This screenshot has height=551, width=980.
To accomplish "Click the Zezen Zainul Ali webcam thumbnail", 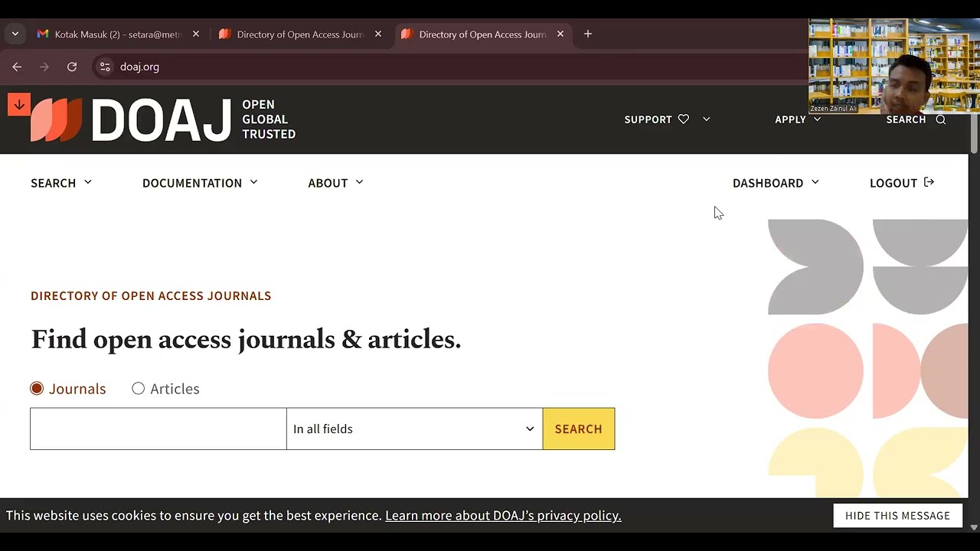I will click(894, 66).
